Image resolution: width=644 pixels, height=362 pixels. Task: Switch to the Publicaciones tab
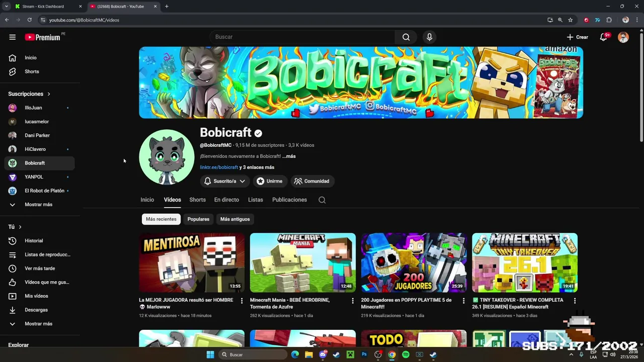point(289,200)
